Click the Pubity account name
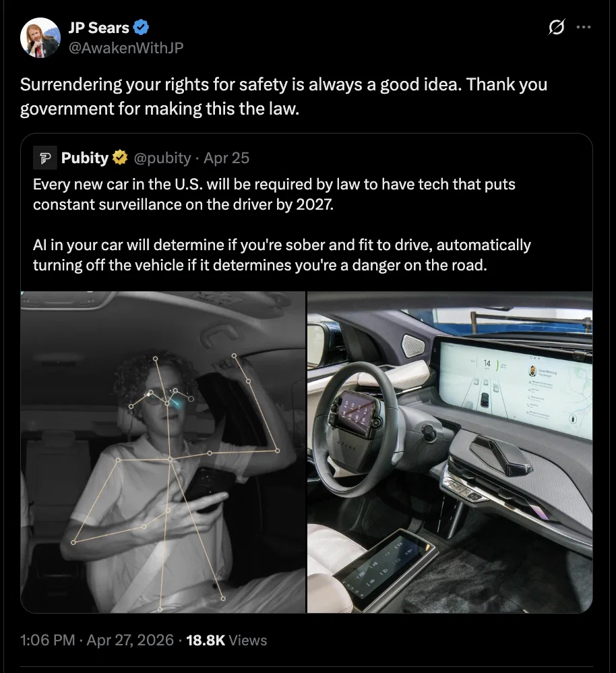616x673 pixels. pos(84,158)
